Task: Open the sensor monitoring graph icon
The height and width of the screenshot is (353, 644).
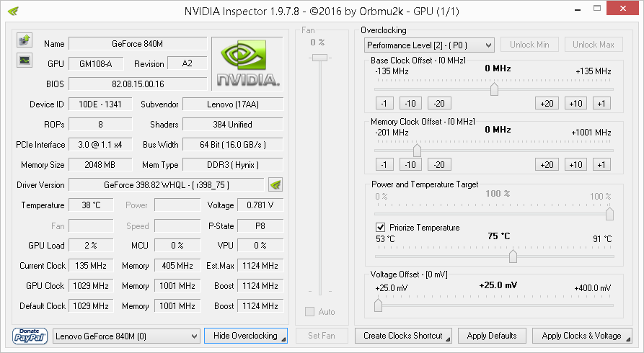Action: (x=25, y=61)
